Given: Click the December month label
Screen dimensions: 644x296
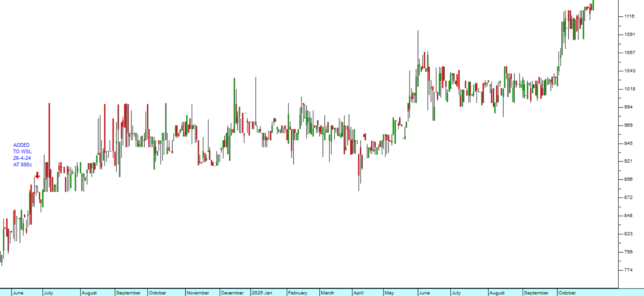Looking at the screenshot, I should [x=232, y=293].
